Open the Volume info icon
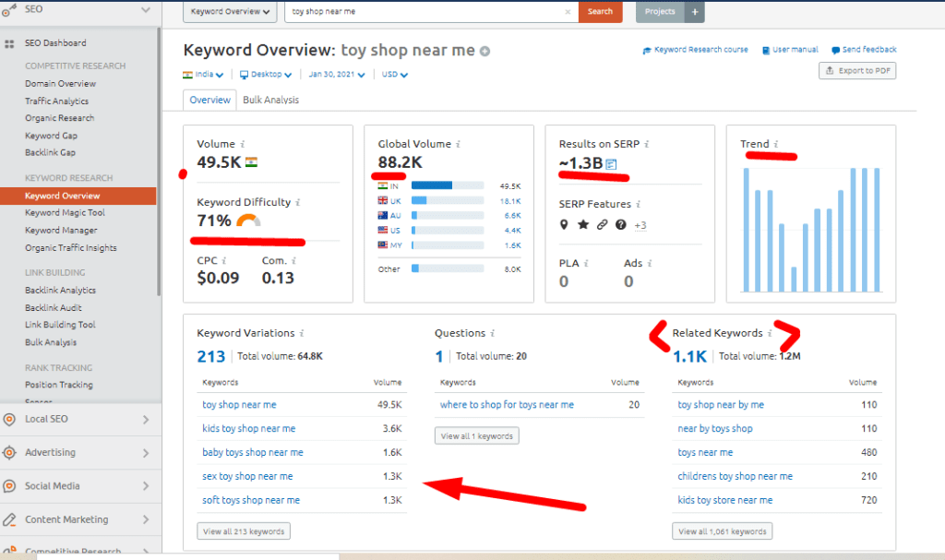This screenshot has width=945, height=560. [x=243, y=144]
